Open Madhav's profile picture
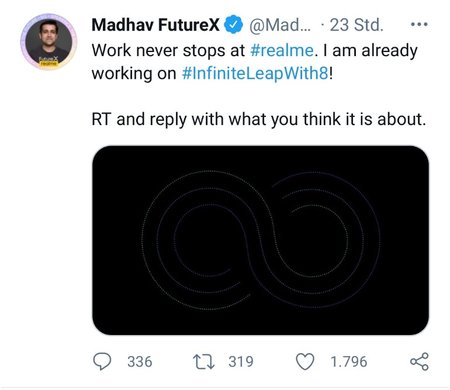 [49, 42]
